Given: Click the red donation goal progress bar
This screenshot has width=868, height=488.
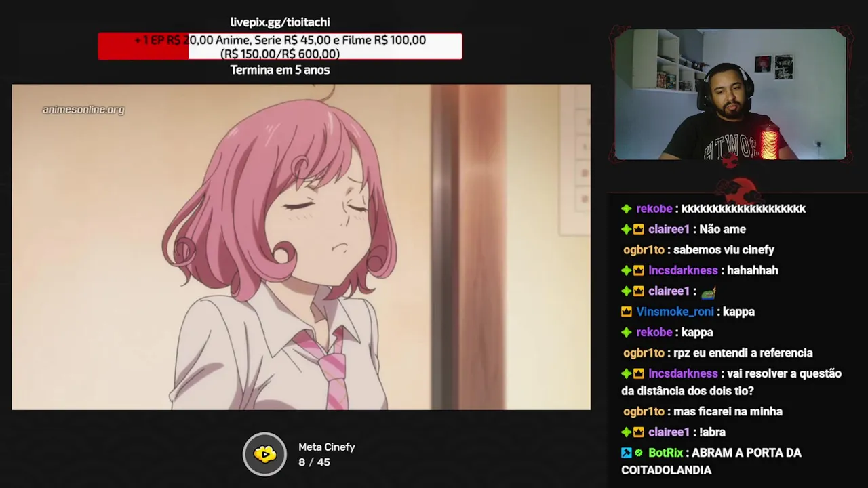Looking at the screenshot, I should pyautogui.click(x=280, y=46).
